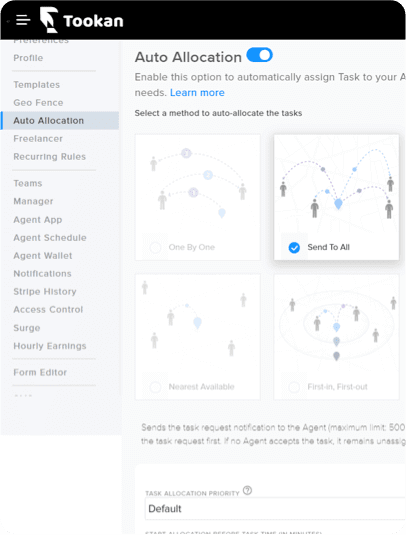
Task: Open the Task Allocation Priority Default dropdown
Action: [x=275, y=508]
